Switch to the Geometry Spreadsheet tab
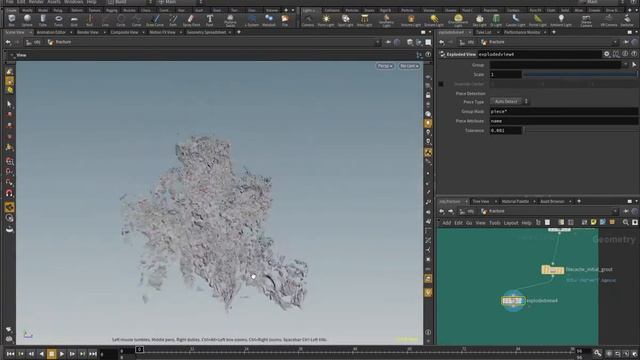Screen dimensions: 640x360 pyautogui.click(x=207, y=32)
